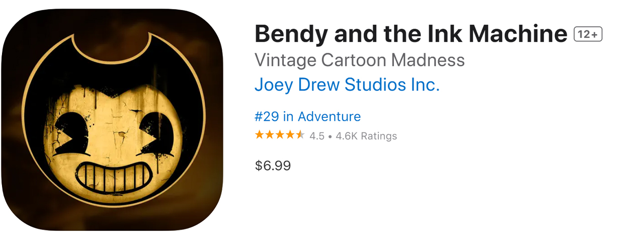Click the half-filled fifth rating star
Screen dimensions: 644x240
(300, 135)
